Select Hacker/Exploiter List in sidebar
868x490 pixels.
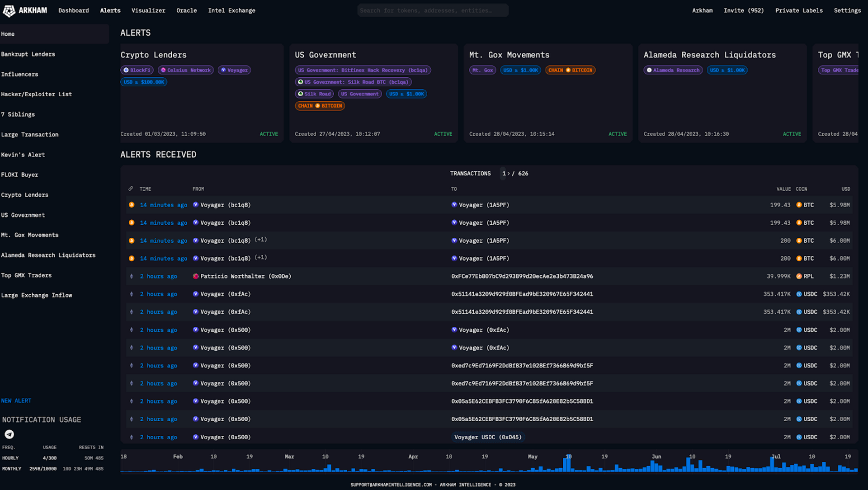[x=37, y=94]
